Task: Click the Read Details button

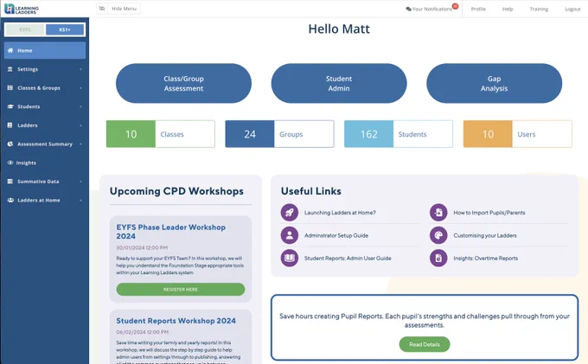Action: pyautogui.click(x=425, y=344)
